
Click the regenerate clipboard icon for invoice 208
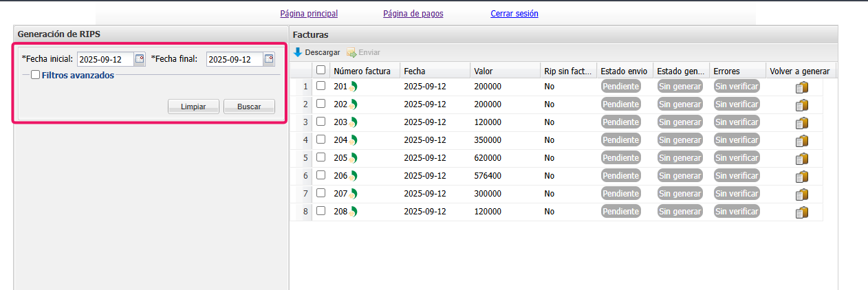tap(801, 212)
